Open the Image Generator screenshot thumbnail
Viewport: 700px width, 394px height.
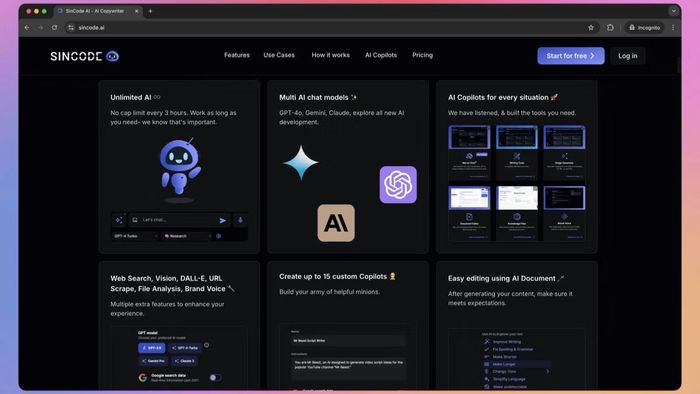click(x=564, y=137)
